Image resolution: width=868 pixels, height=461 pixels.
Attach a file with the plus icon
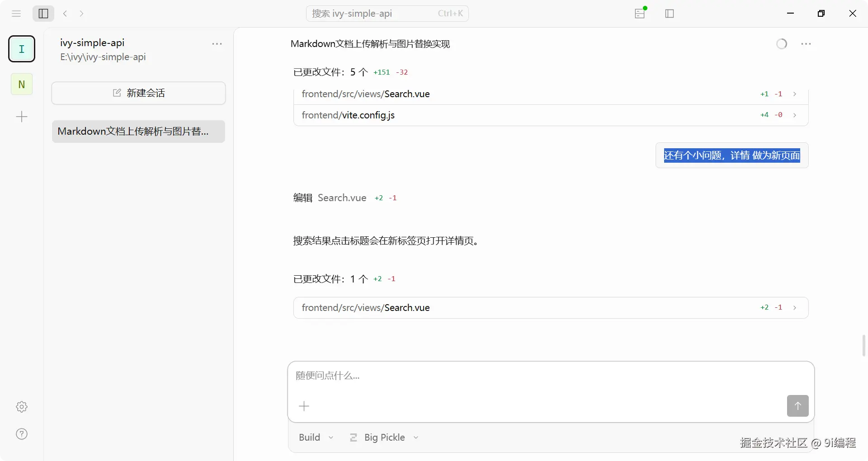click(304, 406)
